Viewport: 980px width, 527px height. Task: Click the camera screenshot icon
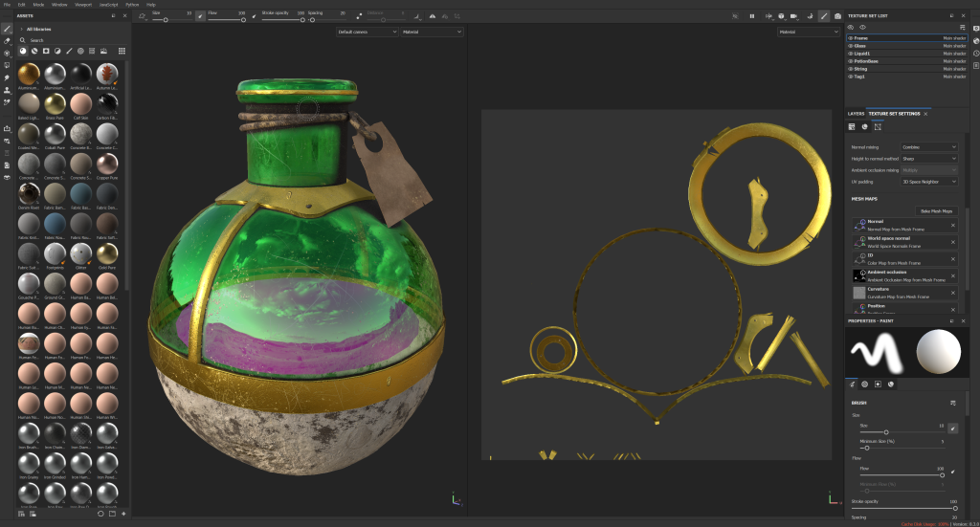[x=838, y=16]
